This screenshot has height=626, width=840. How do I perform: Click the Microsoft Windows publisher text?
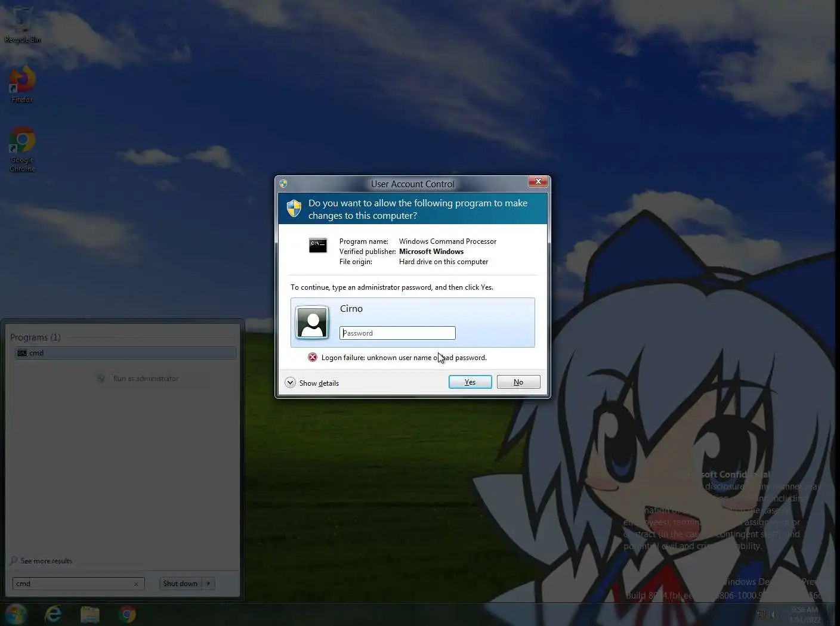431,252
